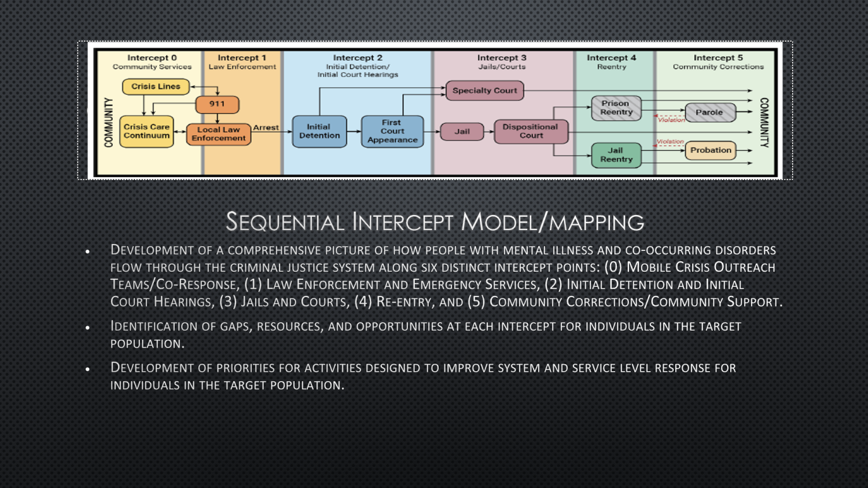Select the Crisis Care Continuum box
Viewport: 868px width, 488px height.
tap(146, 132)
